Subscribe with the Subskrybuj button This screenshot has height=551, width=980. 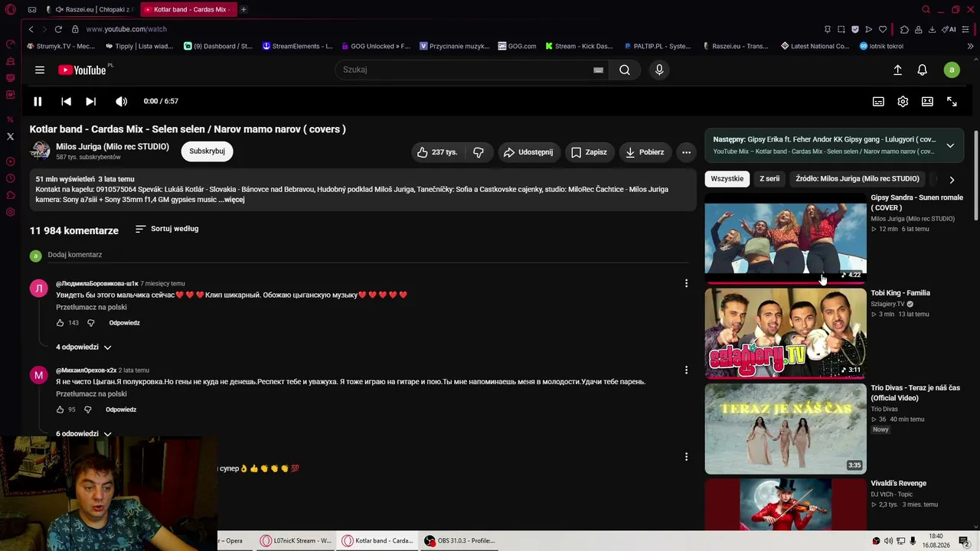point(207,152)
